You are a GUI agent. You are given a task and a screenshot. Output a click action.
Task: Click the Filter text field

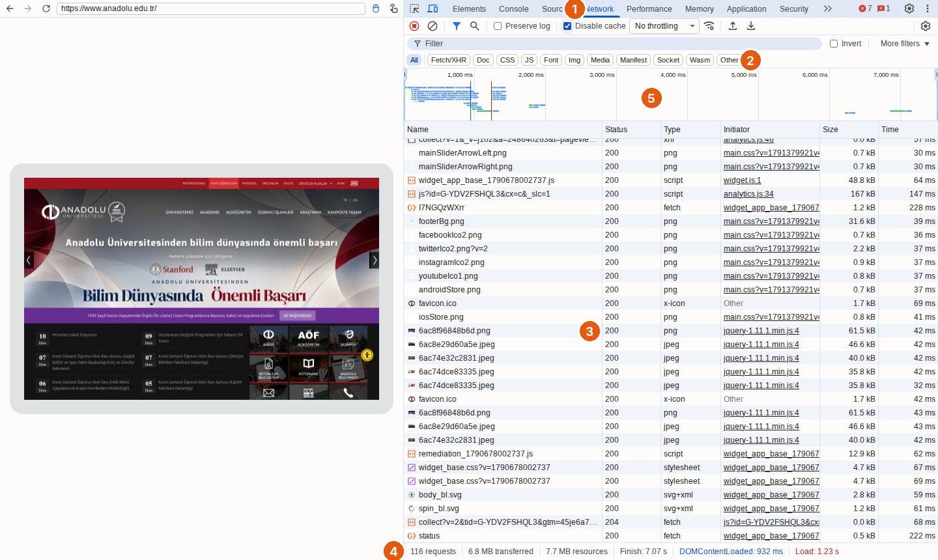point(614,44)
